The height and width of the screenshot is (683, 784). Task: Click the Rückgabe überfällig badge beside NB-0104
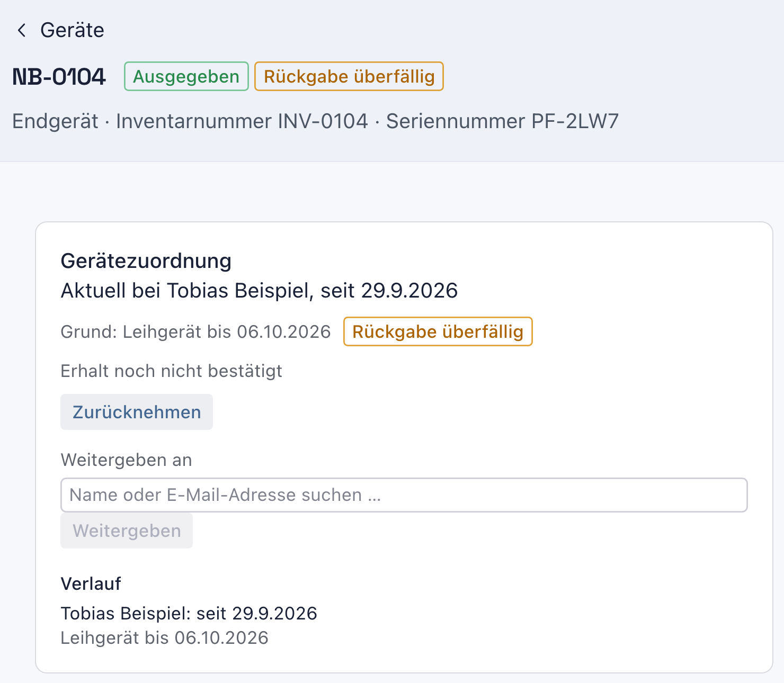coord(349,76)
